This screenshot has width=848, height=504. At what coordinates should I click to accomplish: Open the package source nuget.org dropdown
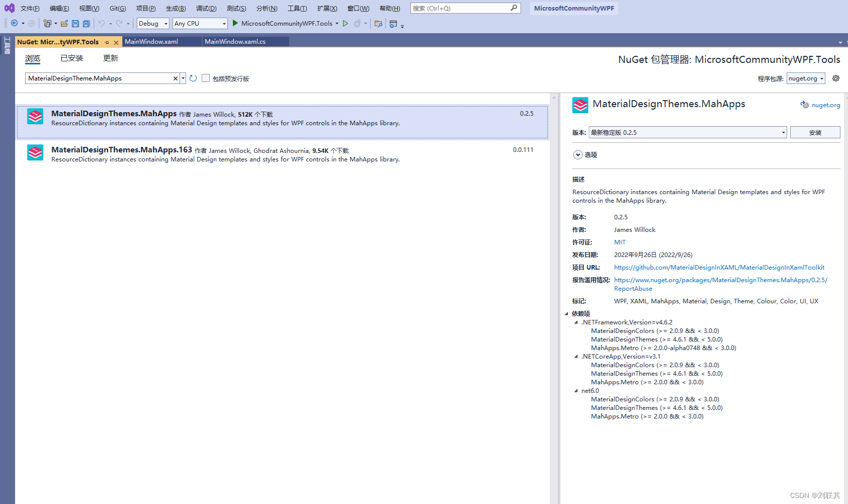(806, 78)
